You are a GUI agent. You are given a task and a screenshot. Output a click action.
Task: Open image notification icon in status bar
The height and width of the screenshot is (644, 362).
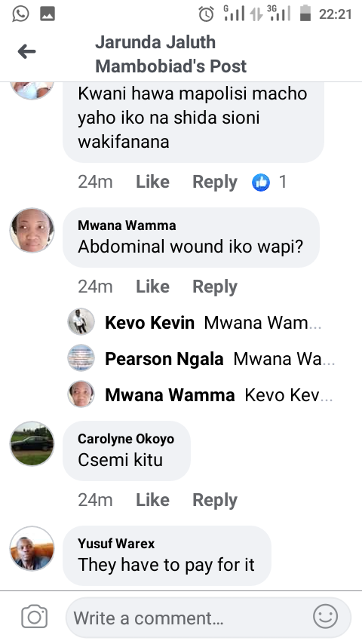pos(48,14)
